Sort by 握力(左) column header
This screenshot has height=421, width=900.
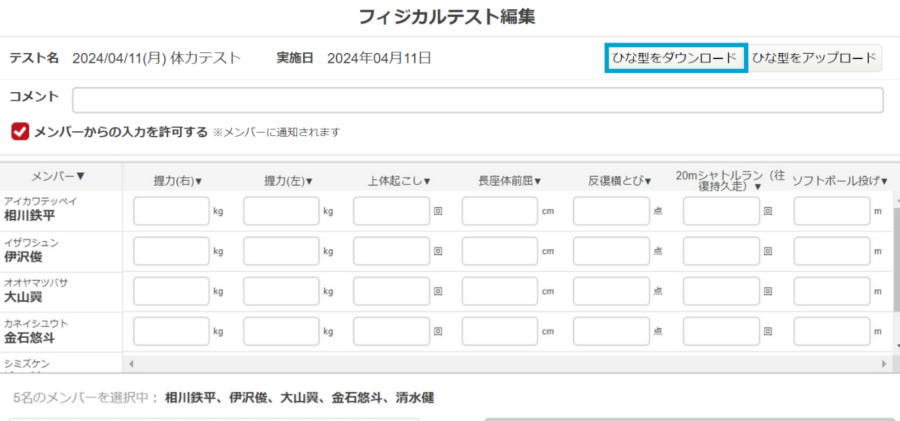(288, 181)
